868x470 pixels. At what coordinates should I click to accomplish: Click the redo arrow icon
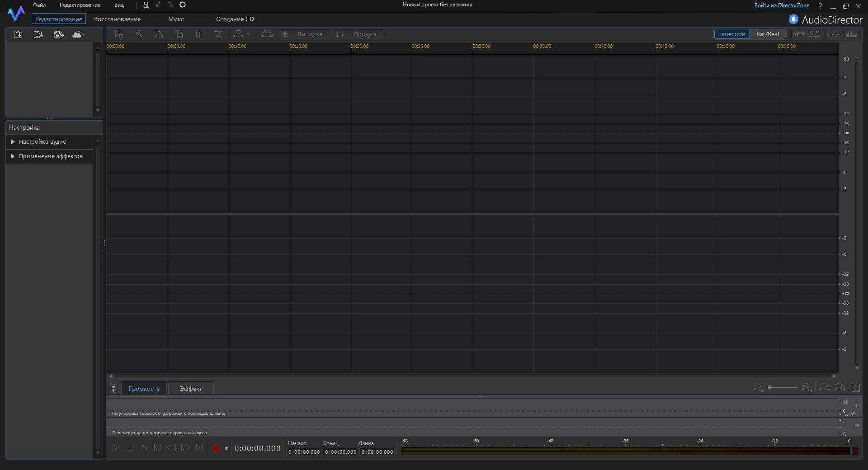pyautogui.click(x=170, y=5)
